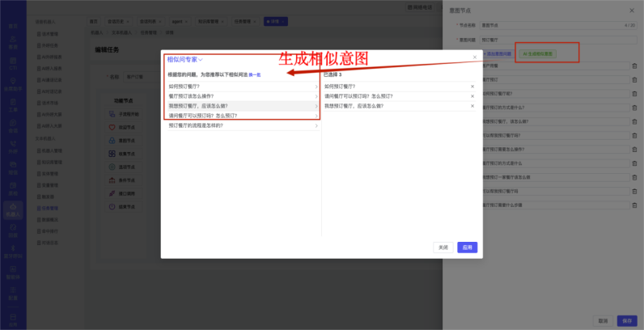Screen dimensions: 644x330
Task: Remove selected question 请问餐厅可以预订吗 with its X
Action: [472, 96]
